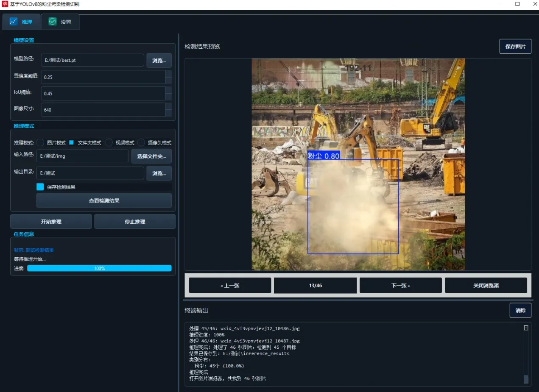
Task: Click terminal line 结果已保存到 inference_results
Action: 239,353
